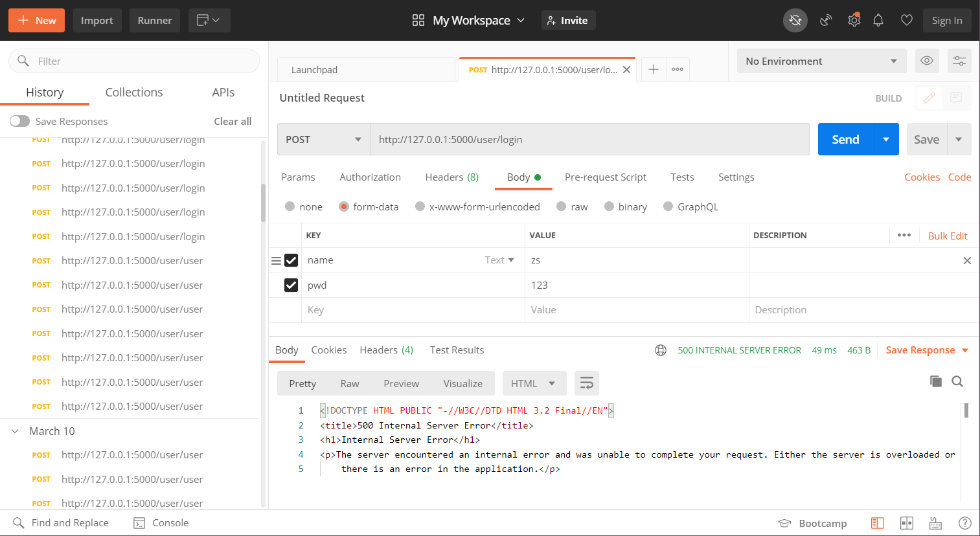Image resolution: width=980 pixels, height=536 pixels.
Task: Open the Headers (8) request tab
Action: click(452, 177)
